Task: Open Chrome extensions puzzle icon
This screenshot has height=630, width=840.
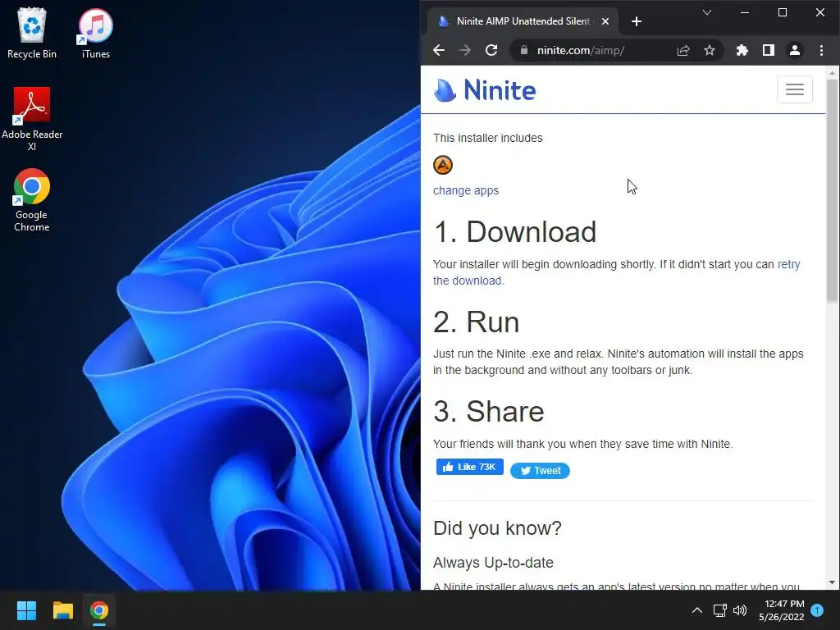Action: [742, 50]
